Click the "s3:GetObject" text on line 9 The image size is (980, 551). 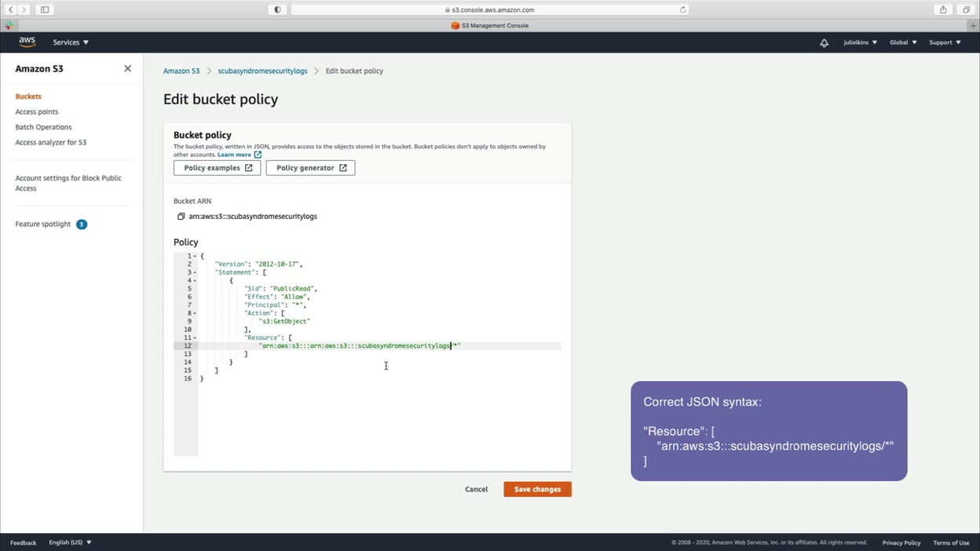coord(284,321)
